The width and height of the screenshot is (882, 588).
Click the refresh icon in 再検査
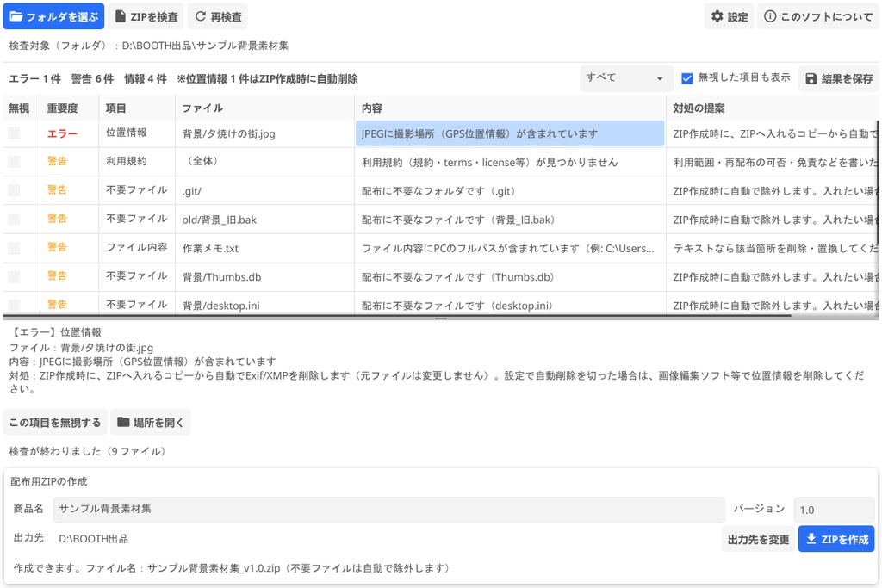[x=200, y=16]
